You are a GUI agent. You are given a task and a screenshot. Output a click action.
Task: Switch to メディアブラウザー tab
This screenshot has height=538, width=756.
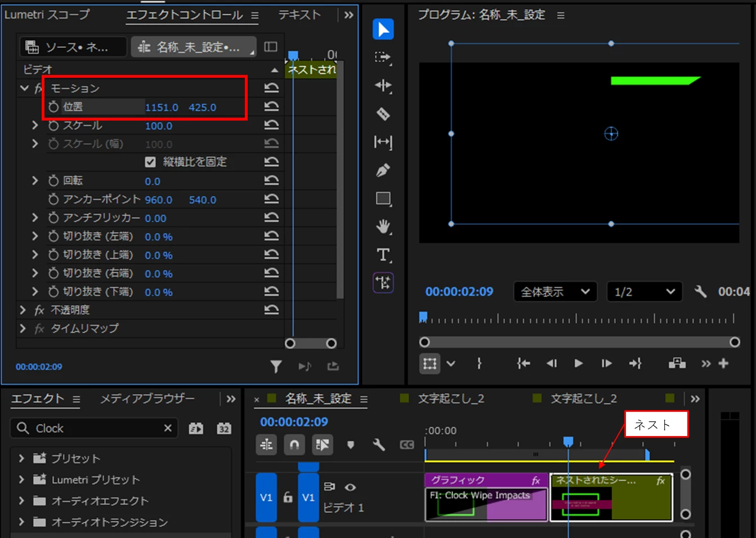click(x=147, y=399)
